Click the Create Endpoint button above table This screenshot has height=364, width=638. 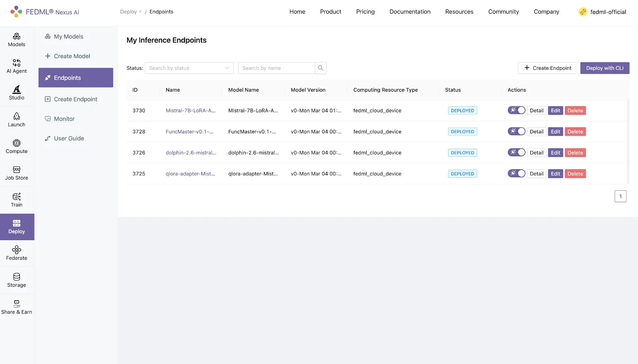tap(548, 68)
